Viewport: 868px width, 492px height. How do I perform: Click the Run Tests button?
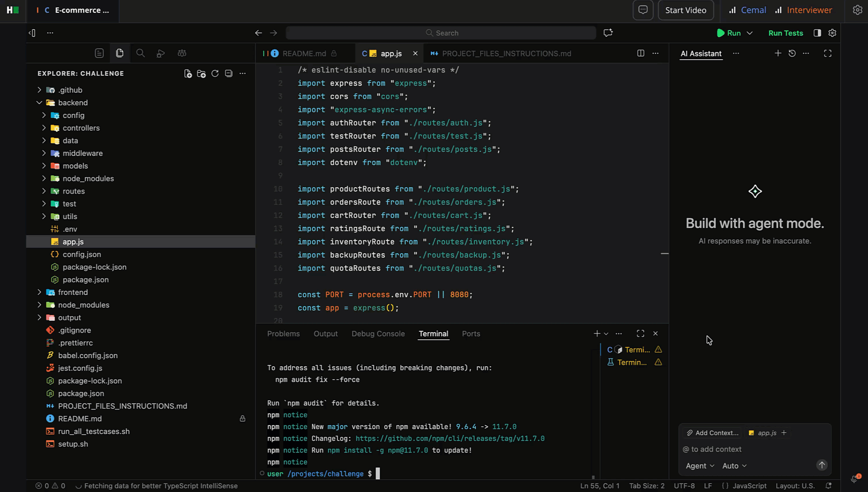coord(786,33)
